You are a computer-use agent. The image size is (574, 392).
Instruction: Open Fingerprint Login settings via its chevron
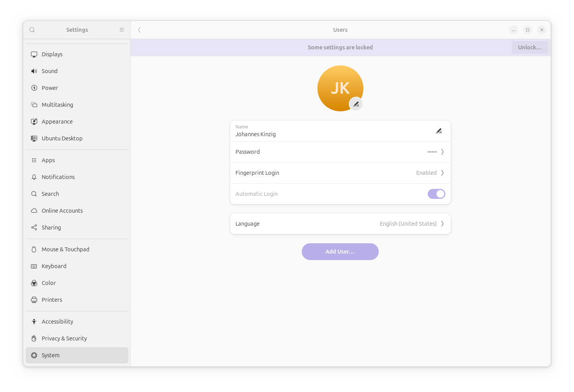(x=443, y=173)
